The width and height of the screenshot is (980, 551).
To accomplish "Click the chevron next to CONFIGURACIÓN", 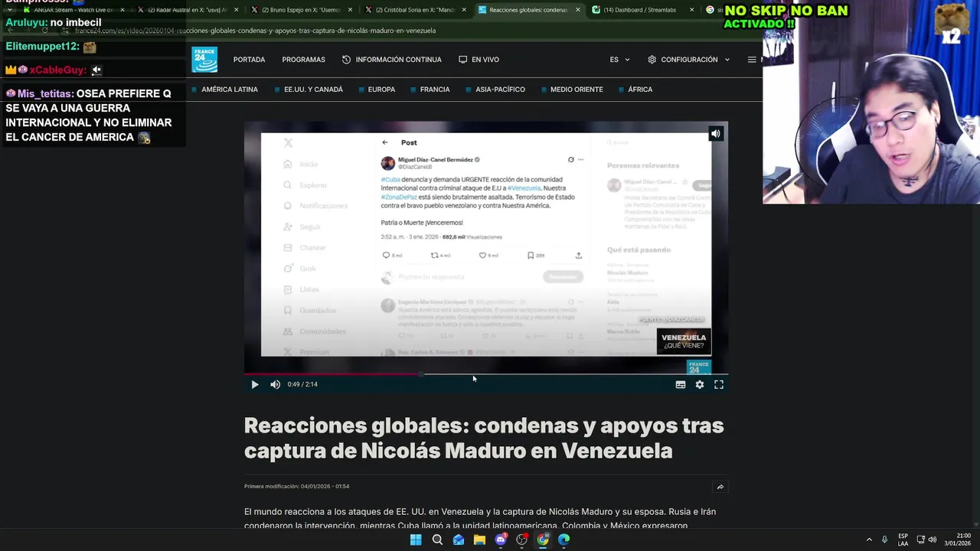I will click(727, 60).
